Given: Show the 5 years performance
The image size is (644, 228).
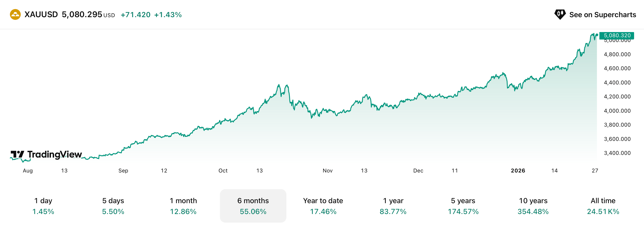Looking at the screenshot, I should point(463,206).
